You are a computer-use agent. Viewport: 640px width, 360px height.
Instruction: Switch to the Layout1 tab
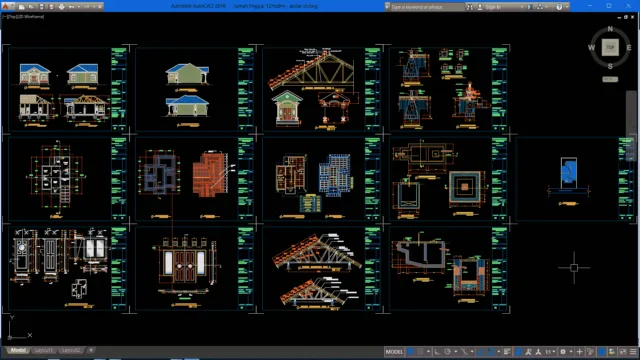pos(43,350)
